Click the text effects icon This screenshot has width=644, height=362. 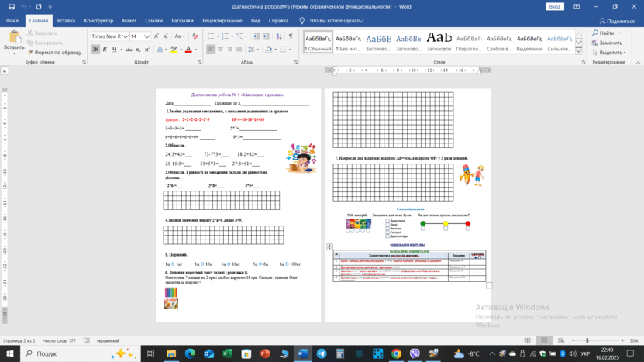click(160, 50)
